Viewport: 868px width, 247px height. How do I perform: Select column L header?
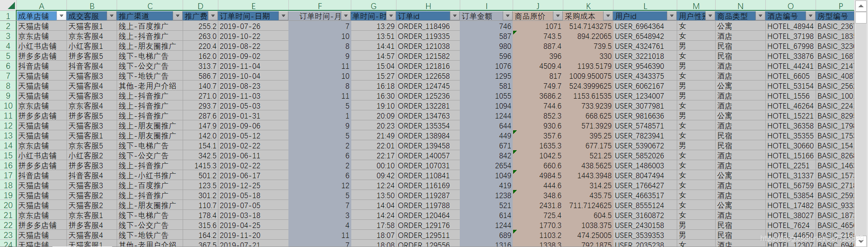coord(645,6)
